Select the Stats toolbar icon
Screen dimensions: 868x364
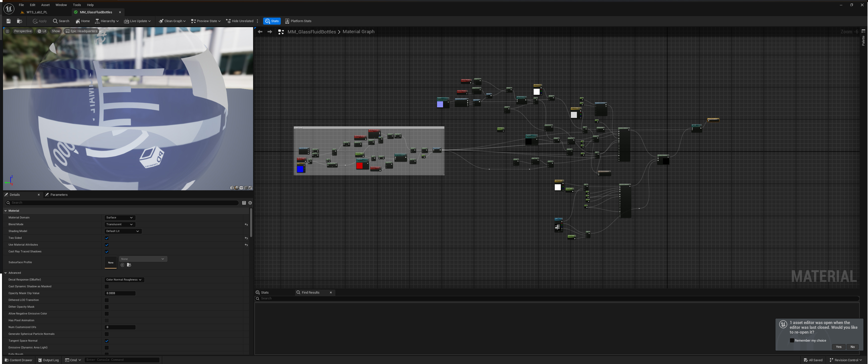click(x=271, y=21)
